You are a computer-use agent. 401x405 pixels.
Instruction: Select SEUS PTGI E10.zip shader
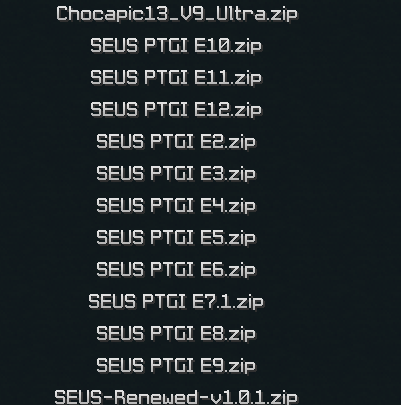[x=176, y=46]
